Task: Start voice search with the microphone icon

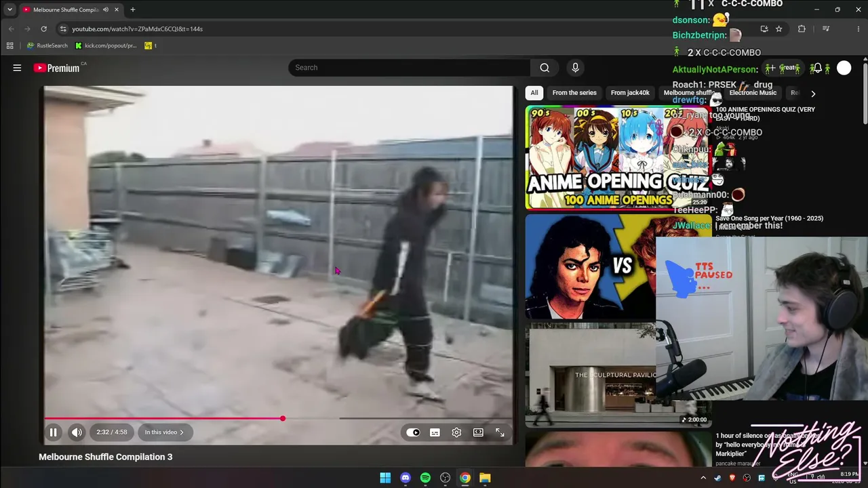Action: pyautogui.click(x=575, y=68)
